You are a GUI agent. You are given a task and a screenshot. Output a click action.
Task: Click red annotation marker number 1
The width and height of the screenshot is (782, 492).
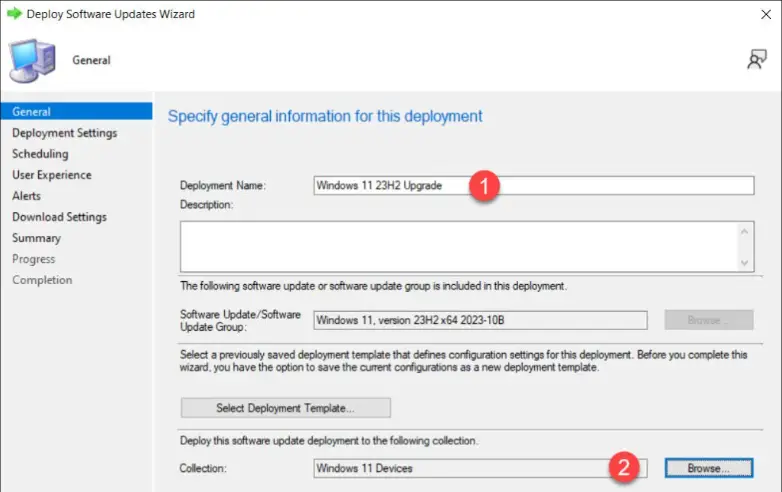tap(484, 186)
